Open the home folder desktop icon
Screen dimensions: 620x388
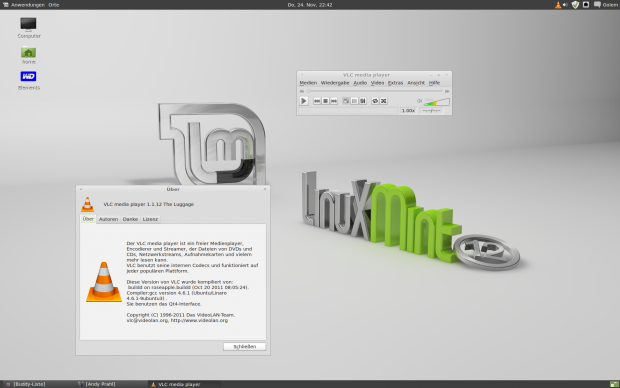(28, 55)
